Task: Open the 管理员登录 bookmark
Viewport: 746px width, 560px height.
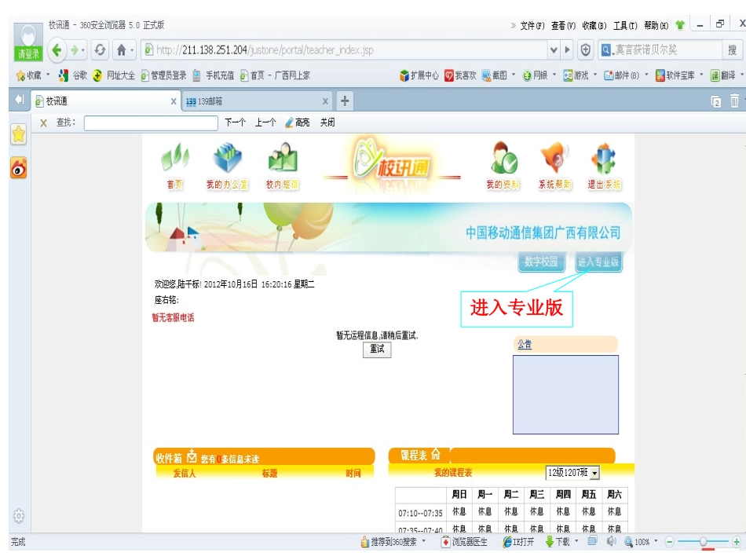Action: (x=163, y=75)
